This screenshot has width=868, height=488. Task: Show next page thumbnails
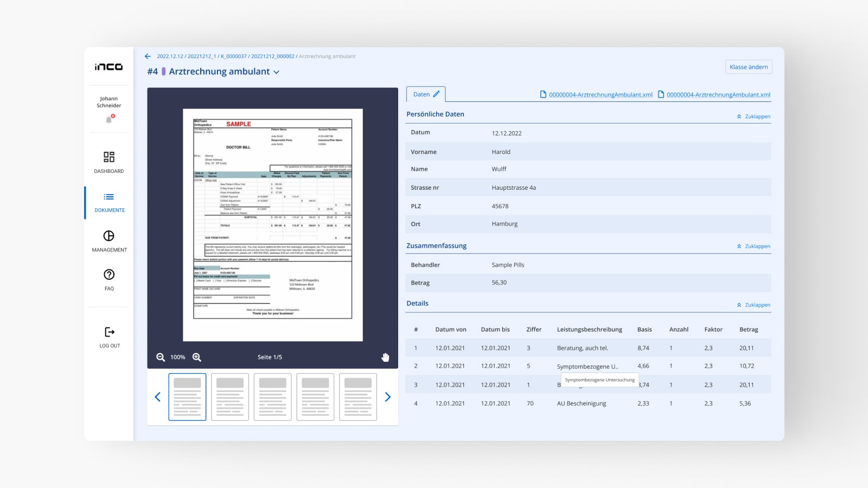coord(387,397)
